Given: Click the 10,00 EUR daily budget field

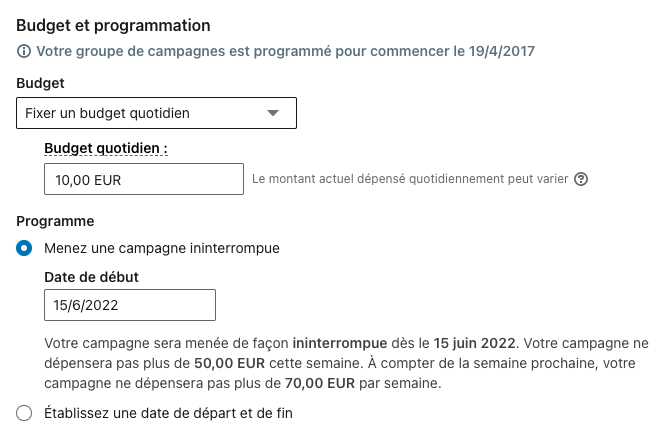Looking at the screenshot, I should tap(144, 180).
